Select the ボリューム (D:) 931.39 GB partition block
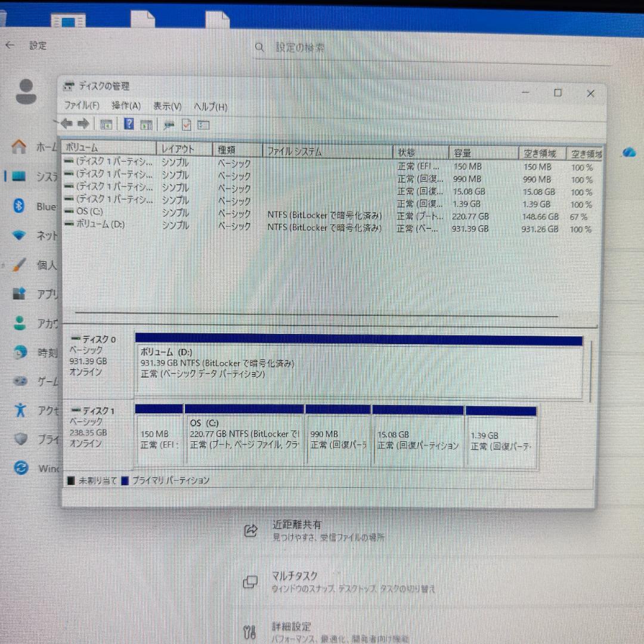The width and height of the screenshot is (644, 644). click(359, 366)
